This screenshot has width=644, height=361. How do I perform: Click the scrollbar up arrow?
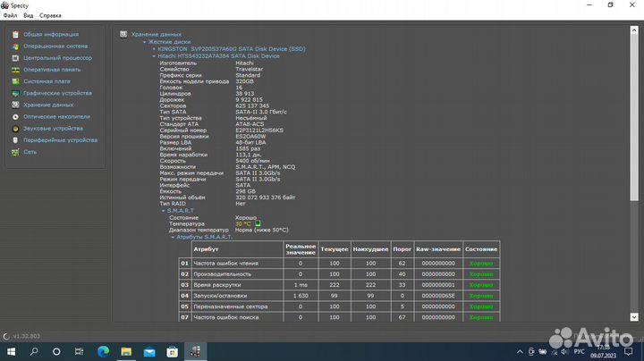click(634, 30)
